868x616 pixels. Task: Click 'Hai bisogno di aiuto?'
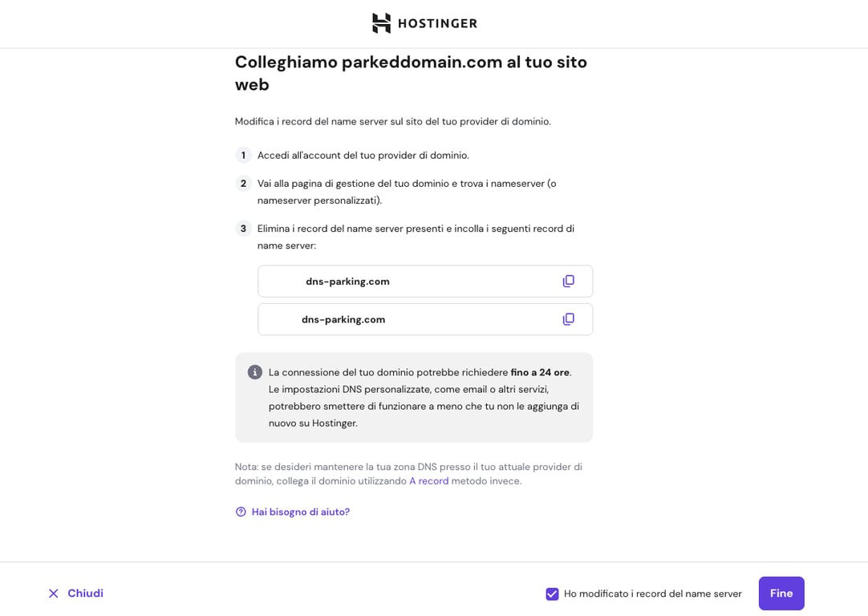[300, 511]
